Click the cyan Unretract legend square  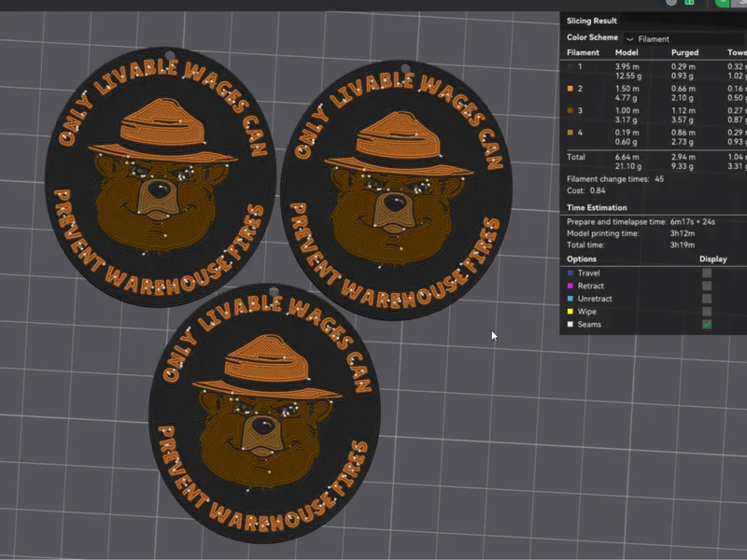click(x=571, y=299)
